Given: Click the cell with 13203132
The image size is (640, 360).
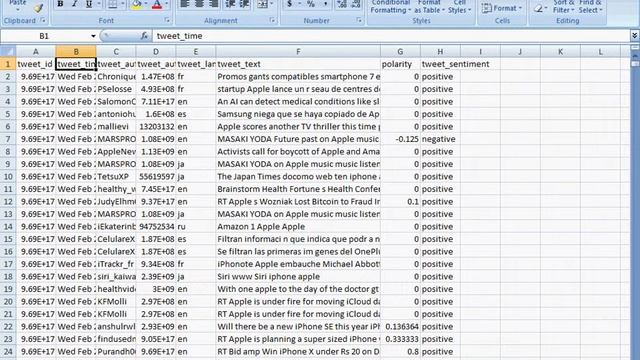Looking at the screenshot, I should (156, 127).
